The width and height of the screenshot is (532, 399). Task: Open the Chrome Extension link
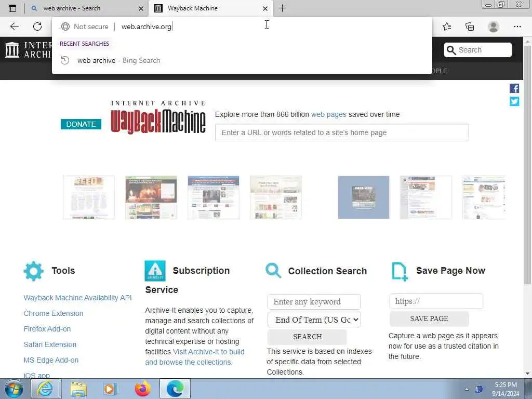(54, 313)
